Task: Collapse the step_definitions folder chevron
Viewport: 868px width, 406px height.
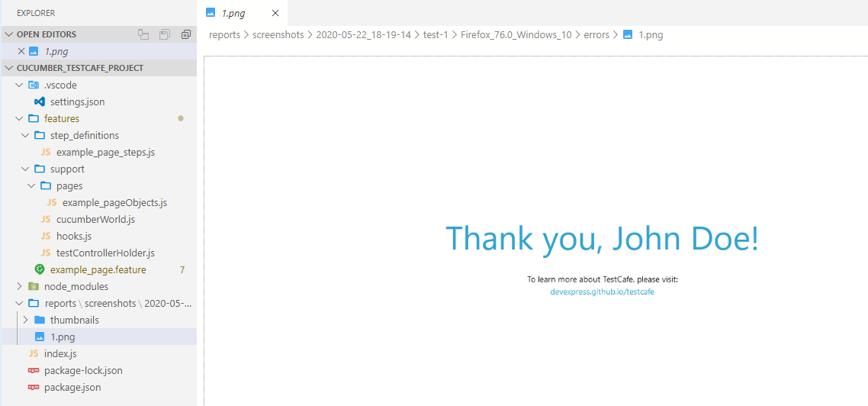Action: pyautogui.click(x=25, y=135)
